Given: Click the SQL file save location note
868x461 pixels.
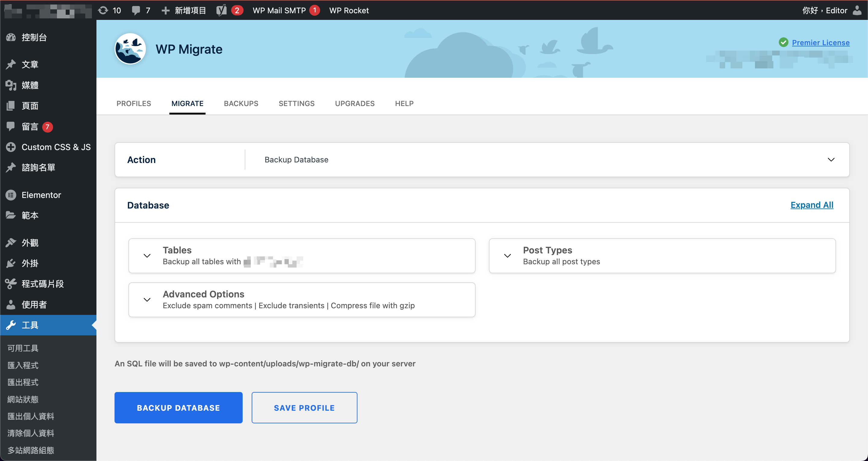Looking at the screenshot, I should pyautogui.click(x=265, y=364).
